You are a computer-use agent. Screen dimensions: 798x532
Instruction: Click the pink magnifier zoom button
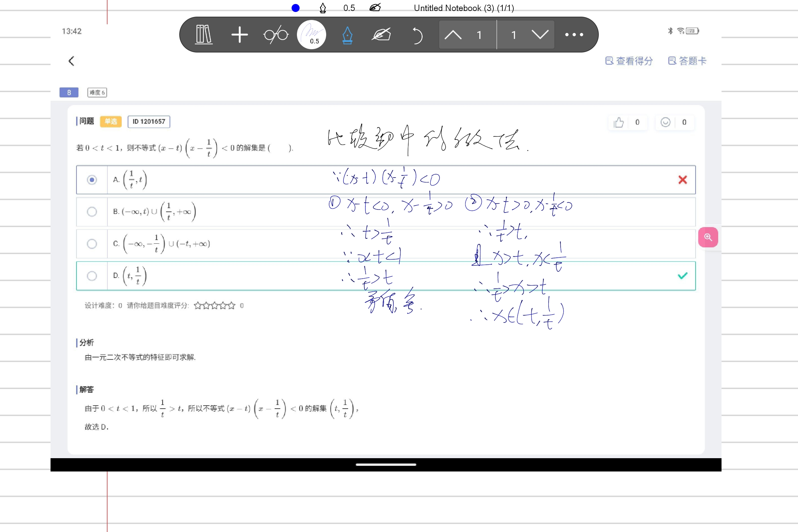[708, 237]
